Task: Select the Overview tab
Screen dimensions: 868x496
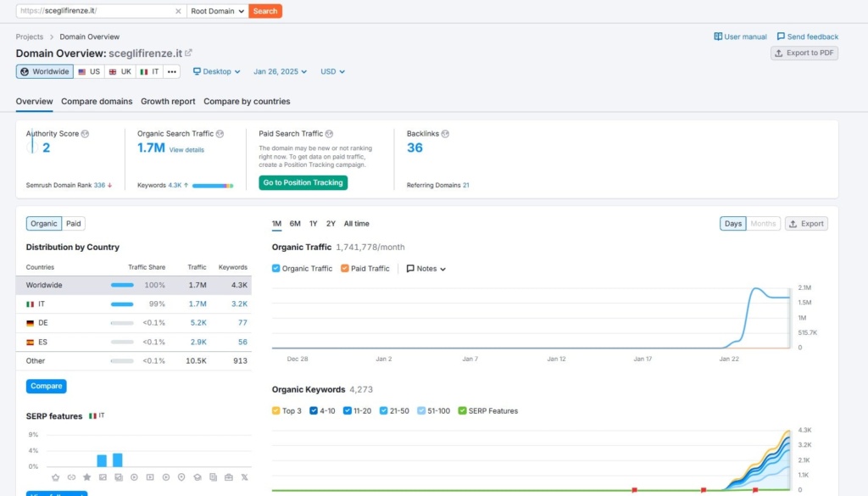Action: pos(34,101)
